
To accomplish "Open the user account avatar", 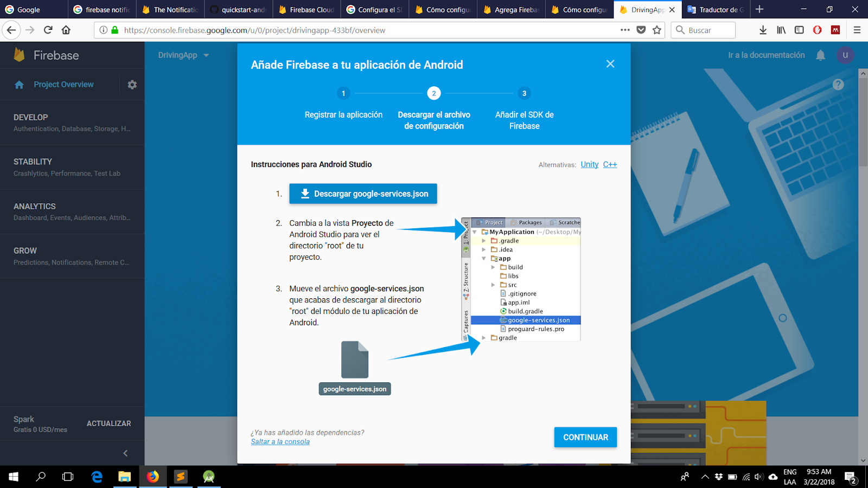I will [845, 55].
